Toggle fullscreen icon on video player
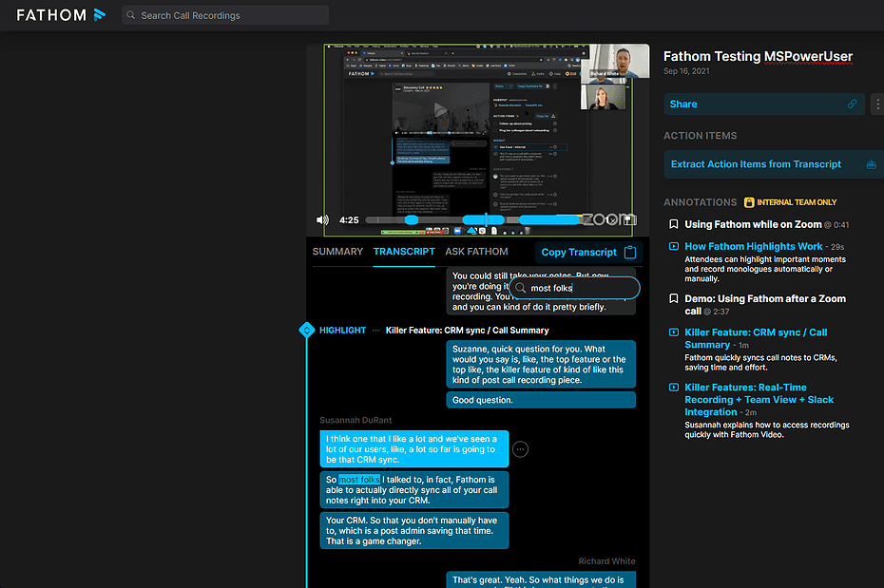The image size is (884, 588). (x=630, y=219)
